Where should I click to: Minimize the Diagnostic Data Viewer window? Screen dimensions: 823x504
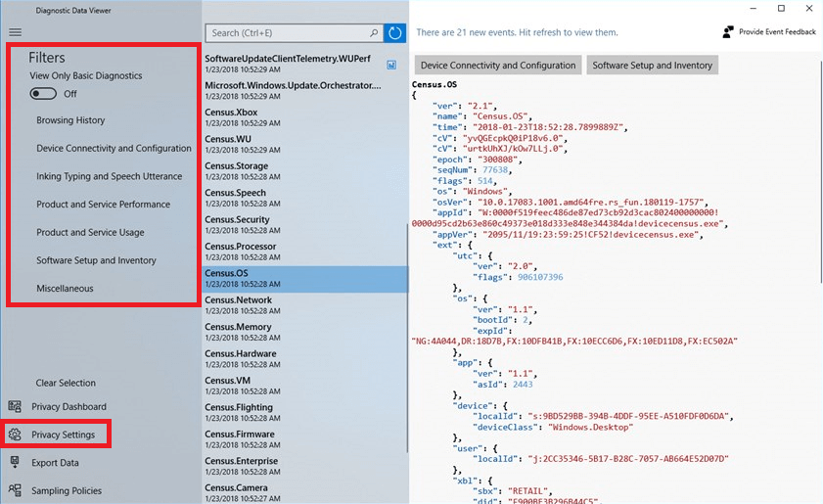click(x=754, y=9)
